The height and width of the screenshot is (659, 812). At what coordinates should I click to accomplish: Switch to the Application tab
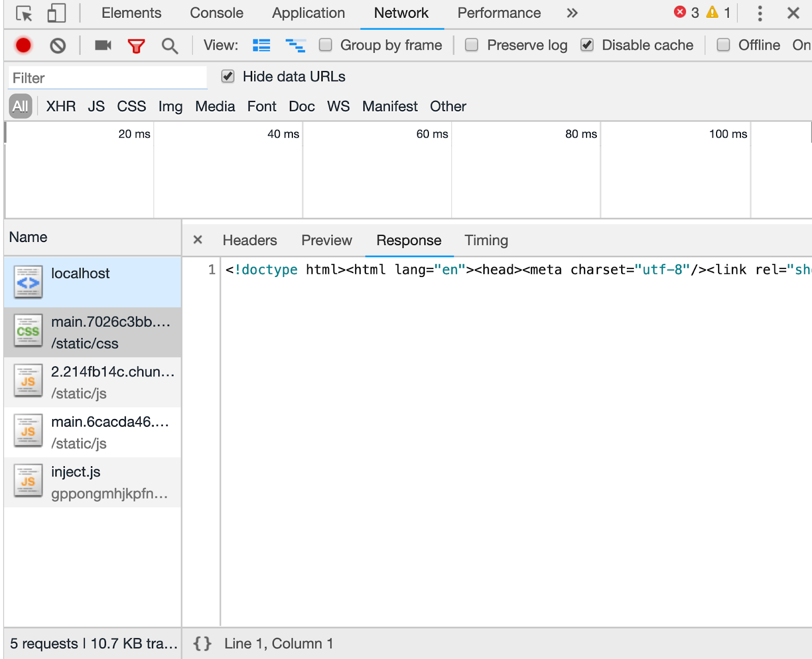click(x=309, y=13)
